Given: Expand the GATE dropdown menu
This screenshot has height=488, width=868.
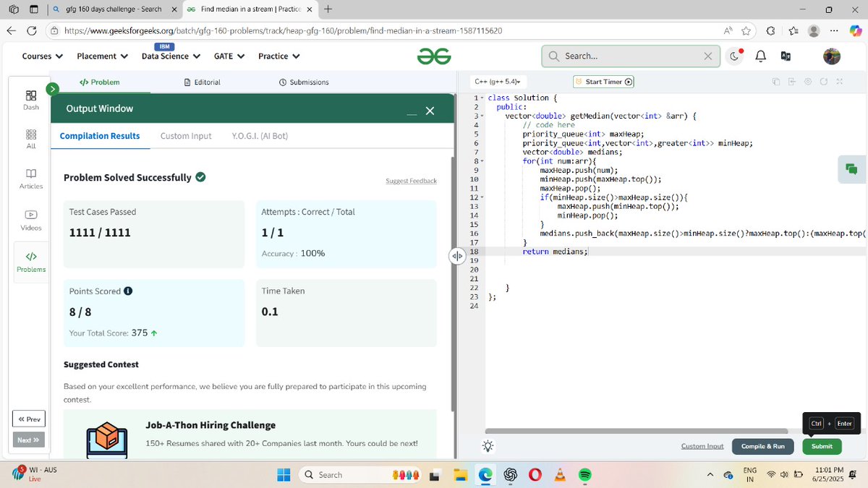Looking at the screenshot, I should coord(229,56).
